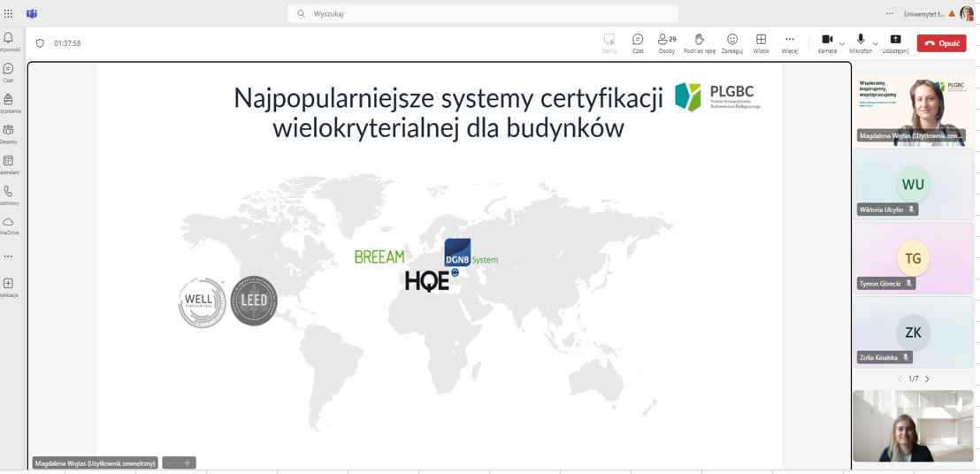Click presenter name label Magdalena Wojtas
Screen dimensions: 980x474
pos(95,463)
